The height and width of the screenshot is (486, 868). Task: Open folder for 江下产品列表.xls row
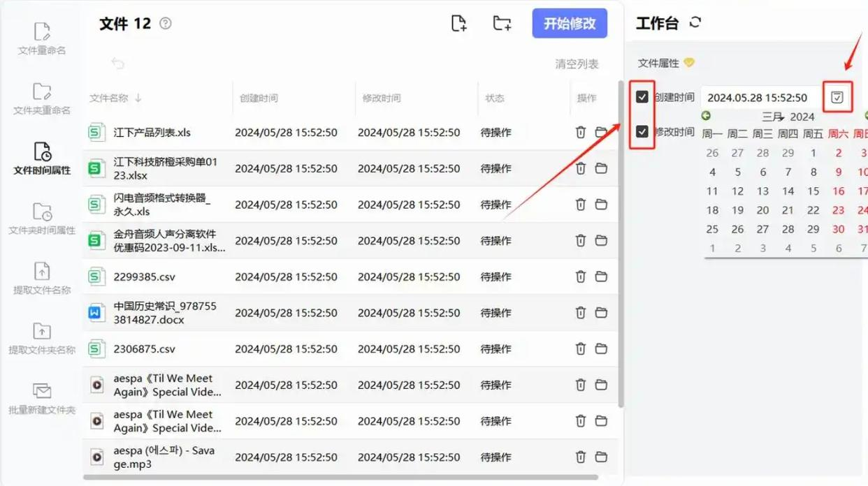pos(601,132)
